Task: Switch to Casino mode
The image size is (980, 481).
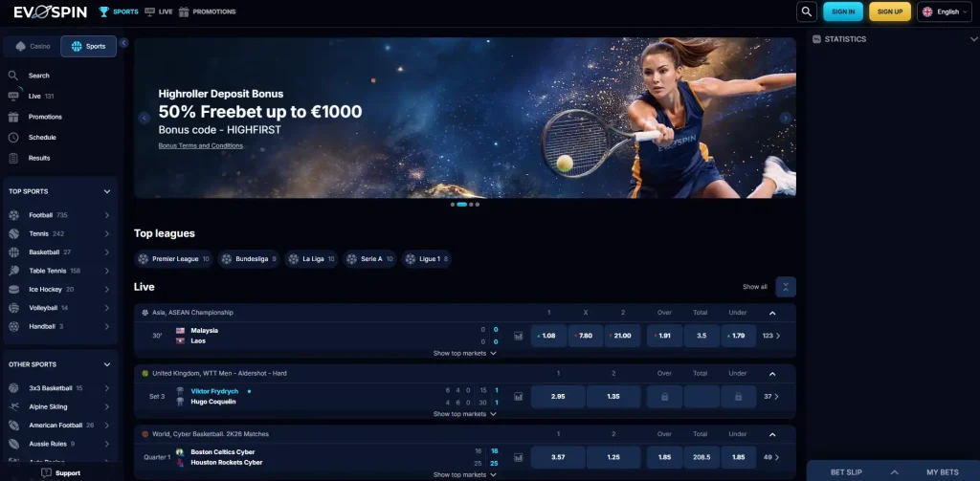Action: pos(33,46)
